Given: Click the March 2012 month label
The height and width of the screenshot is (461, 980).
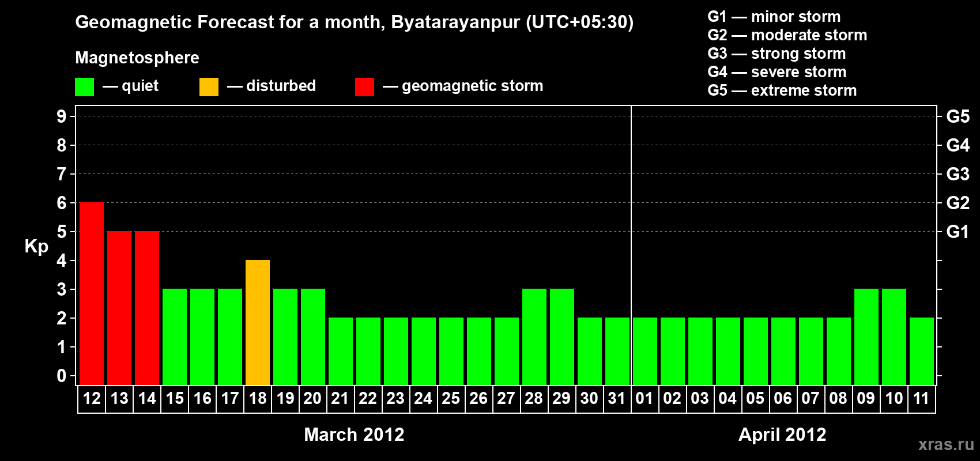Looking at the screenshot, I should pyautogui.click(x=354, y=434).
